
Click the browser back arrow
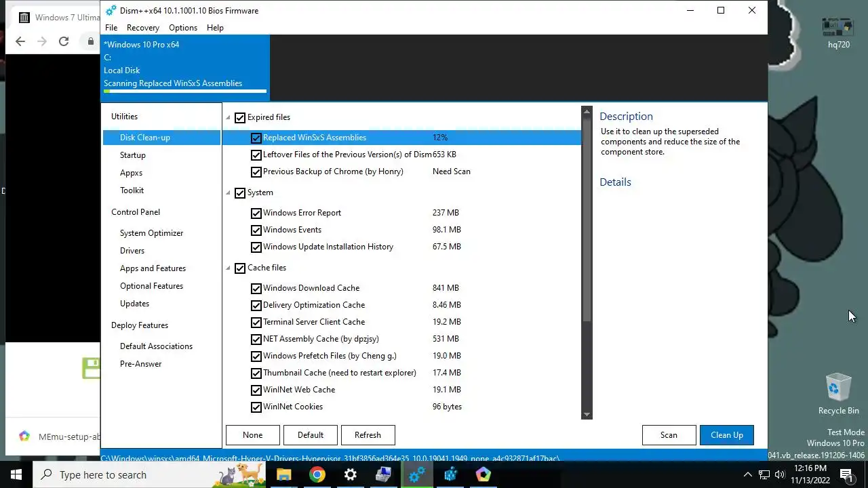[x=20, y=41]
